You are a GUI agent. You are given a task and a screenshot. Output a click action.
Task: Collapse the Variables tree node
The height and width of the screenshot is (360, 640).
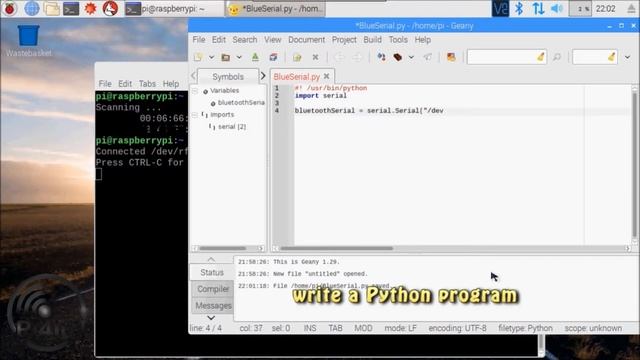[195, 91]
